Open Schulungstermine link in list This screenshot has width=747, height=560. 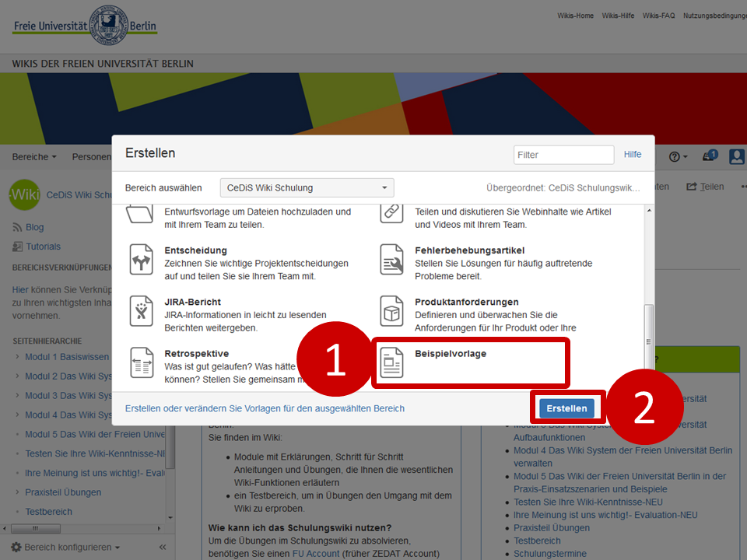550,554
